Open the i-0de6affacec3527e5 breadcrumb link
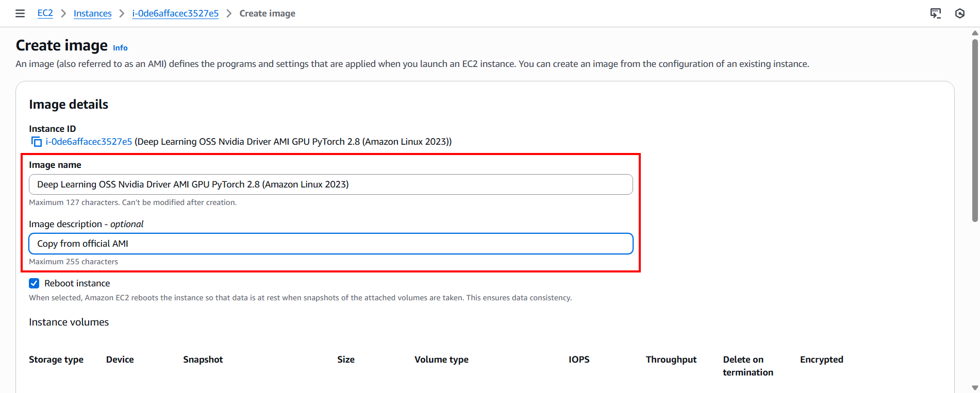 point(175,13)
